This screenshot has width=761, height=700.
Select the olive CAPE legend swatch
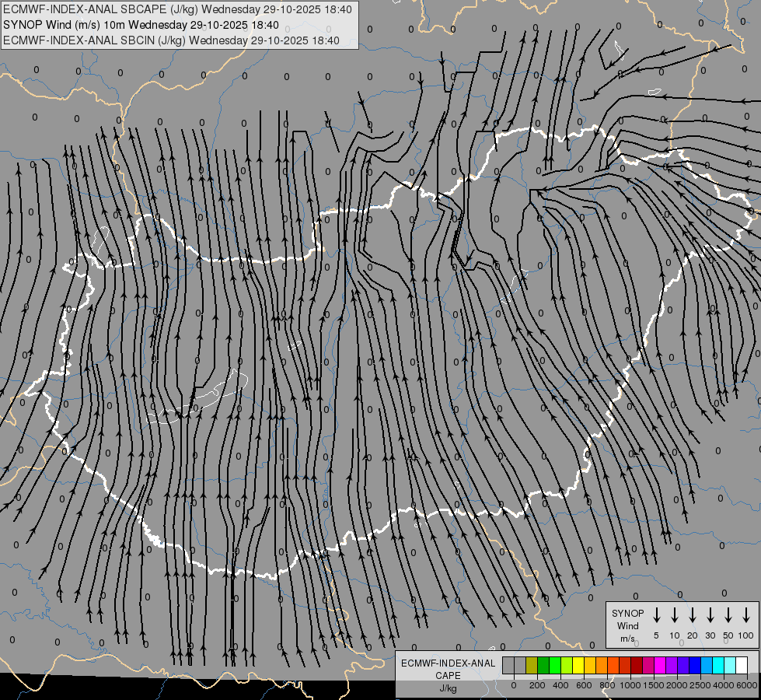click(x=532, y=665)
